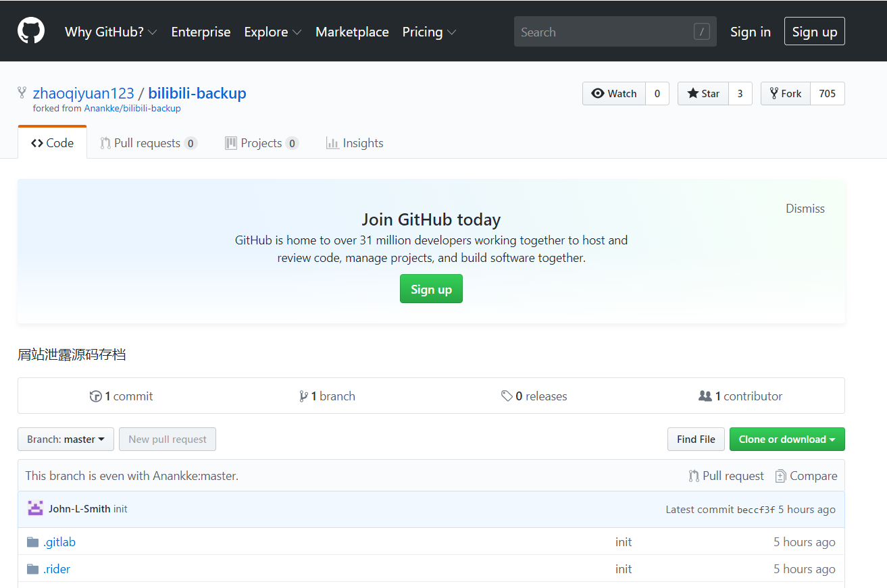Open the zhaoqiyuan123 user profile link
This screenshot has height=588, width=887.
[84, 93]
